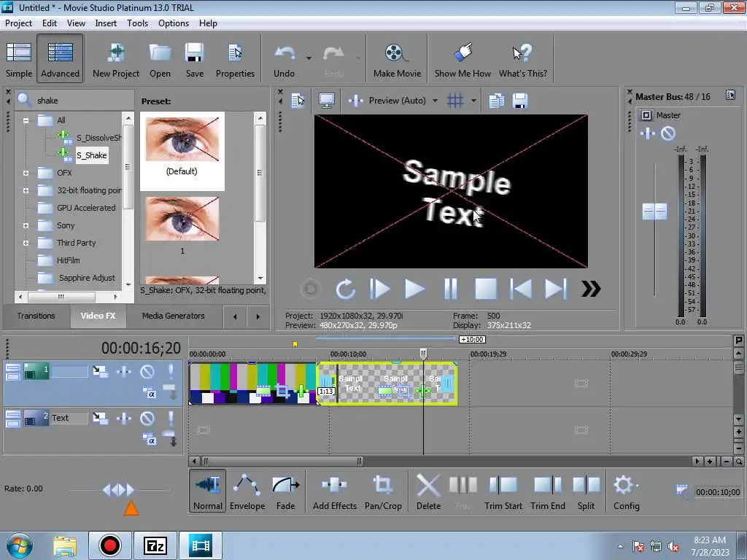Split the event at cursor
The image size is (747, 560).
point(586,491)
